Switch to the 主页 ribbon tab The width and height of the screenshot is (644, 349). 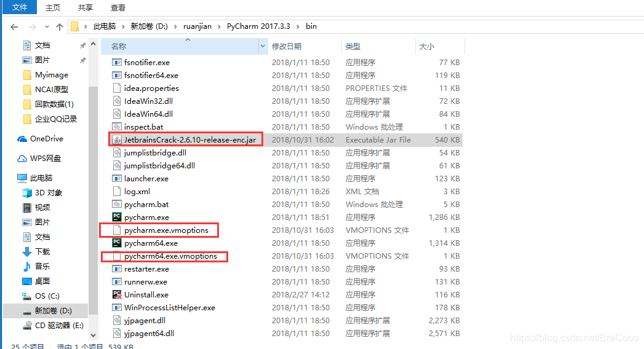(52, 7)
